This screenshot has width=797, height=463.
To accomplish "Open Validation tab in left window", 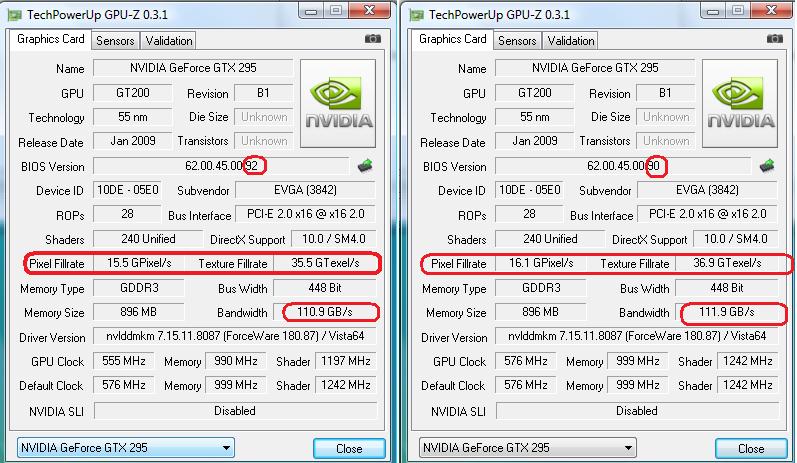I will (x=168, y=41).
